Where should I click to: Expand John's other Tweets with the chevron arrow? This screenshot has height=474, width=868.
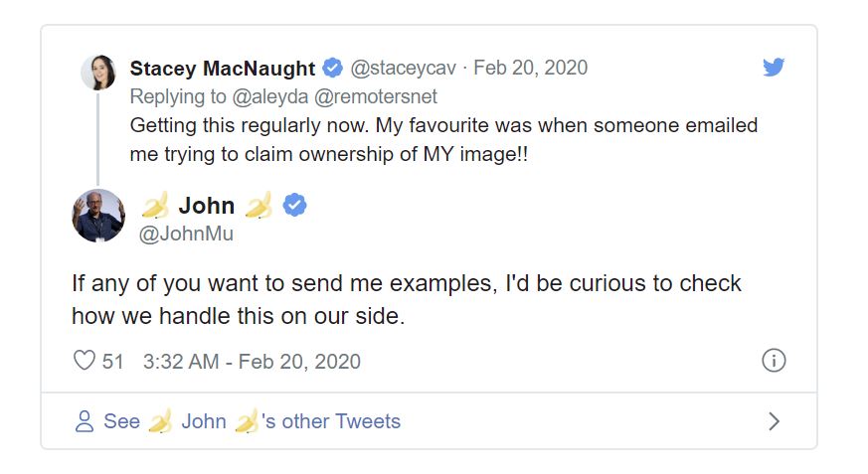(774, 421)
